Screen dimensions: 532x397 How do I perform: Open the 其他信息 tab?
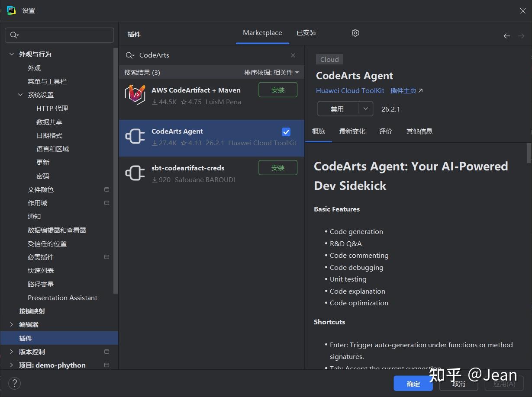419,131
